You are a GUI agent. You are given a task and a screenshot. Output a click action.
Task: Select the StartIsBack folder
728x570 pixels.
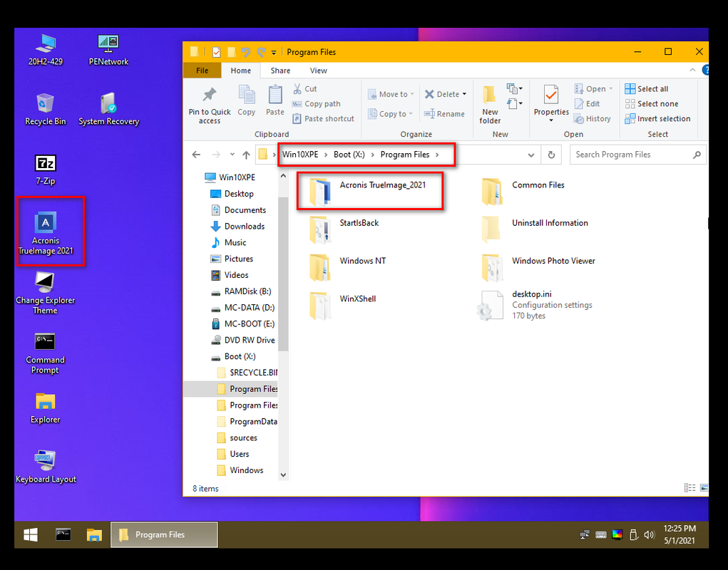point(344,230)
